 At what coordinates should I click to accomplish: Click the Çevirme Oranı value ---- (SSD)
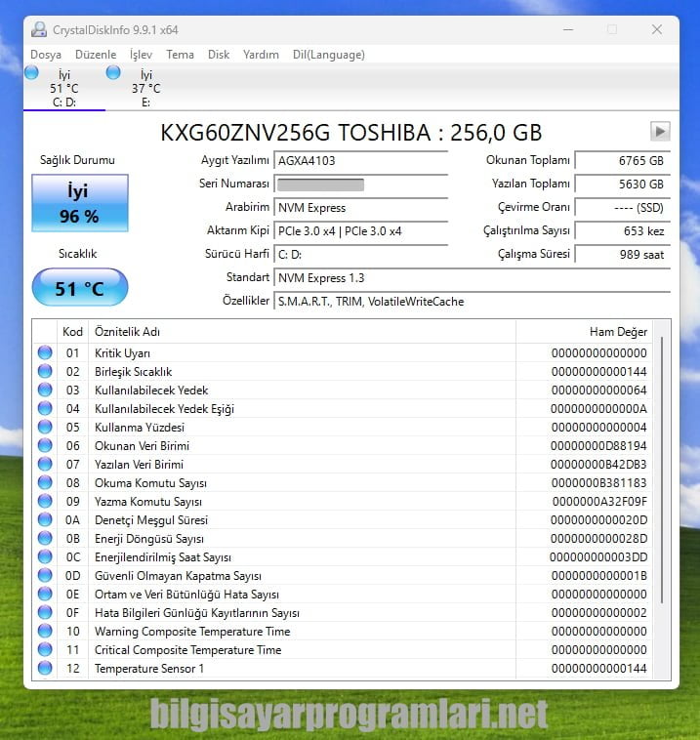[x=623, y=208]
